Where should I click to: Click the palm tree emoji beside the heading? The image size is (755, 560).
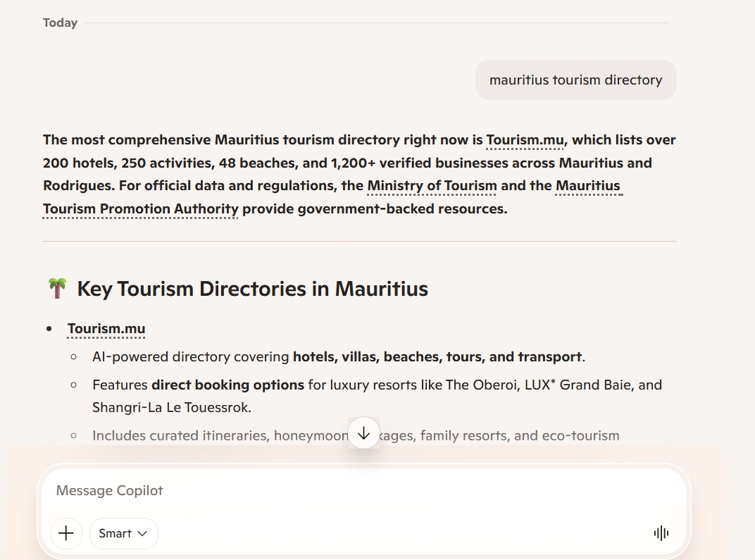(x=57, y=288)
